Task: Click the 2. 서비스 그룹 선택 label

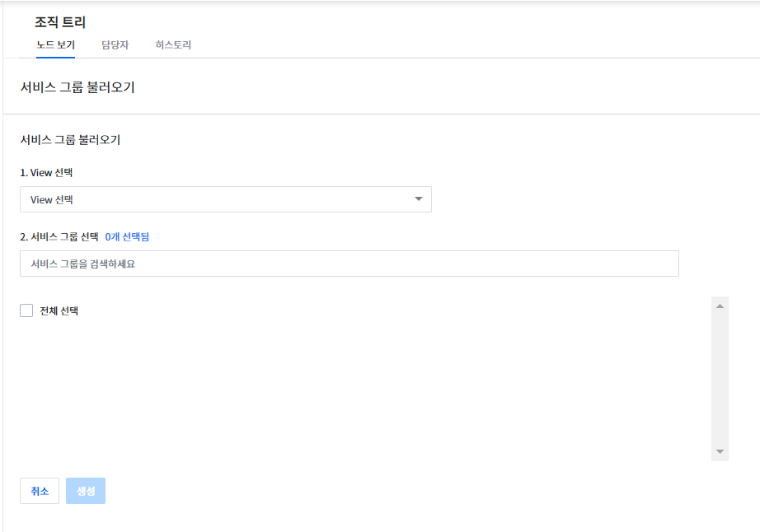Action: tap(59, 236)
